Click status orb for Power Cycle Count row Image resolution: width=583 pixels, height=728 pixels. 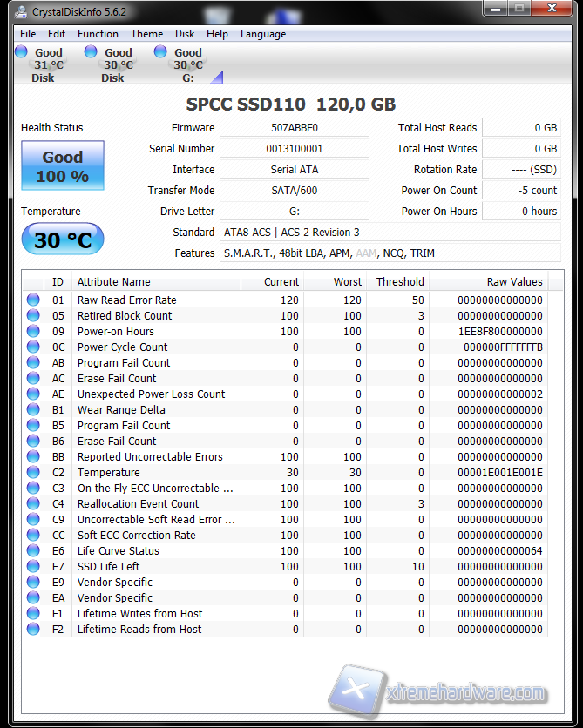tap(33, 347)
